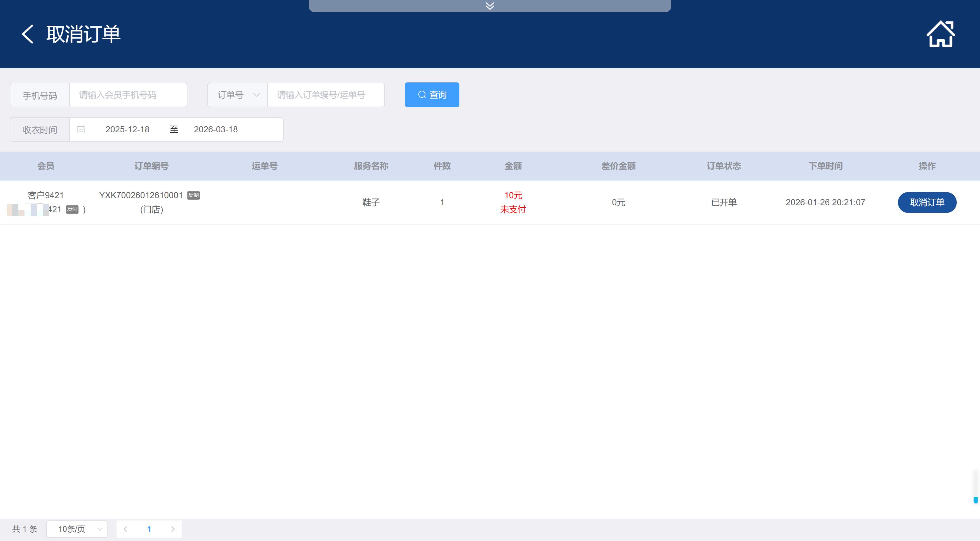Copy the order number YXK70026012610001
This screenshot has height=541, width=980.
click(193, 195)
